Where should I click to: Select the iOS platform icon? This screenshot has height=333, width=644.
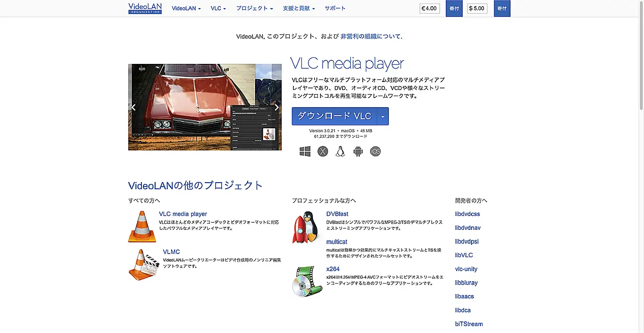(375, 151)
